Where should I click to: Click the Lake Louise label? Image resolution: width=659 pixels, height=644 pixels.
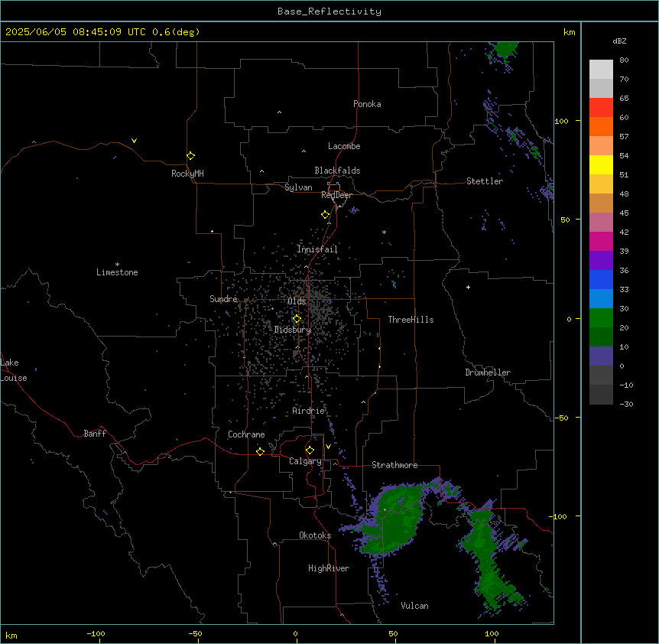point(14,370)
